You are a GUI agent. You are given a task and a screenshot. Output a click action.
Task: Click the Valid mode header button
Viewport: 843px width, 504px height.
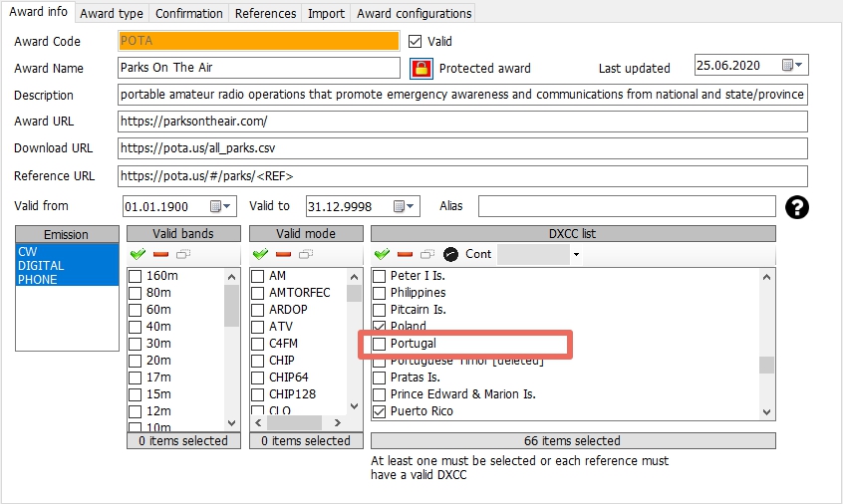(x=306, y=234)
